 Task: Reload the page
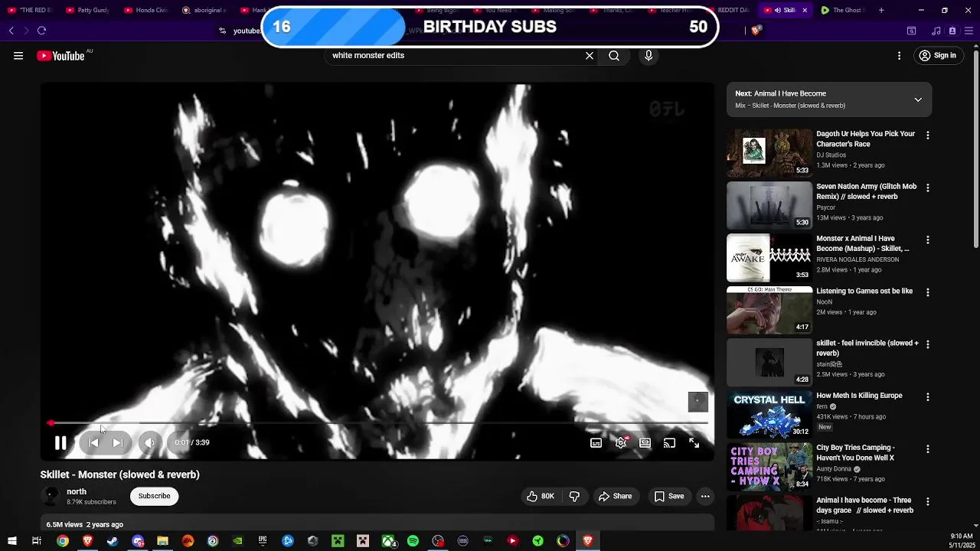[x=41, y=31]
